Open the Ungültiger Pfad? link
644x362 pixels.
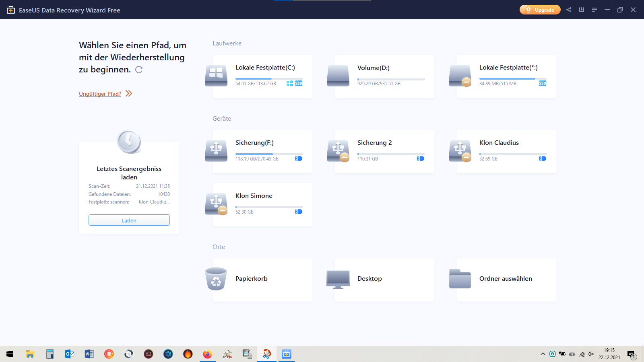(x=100, y=94)
